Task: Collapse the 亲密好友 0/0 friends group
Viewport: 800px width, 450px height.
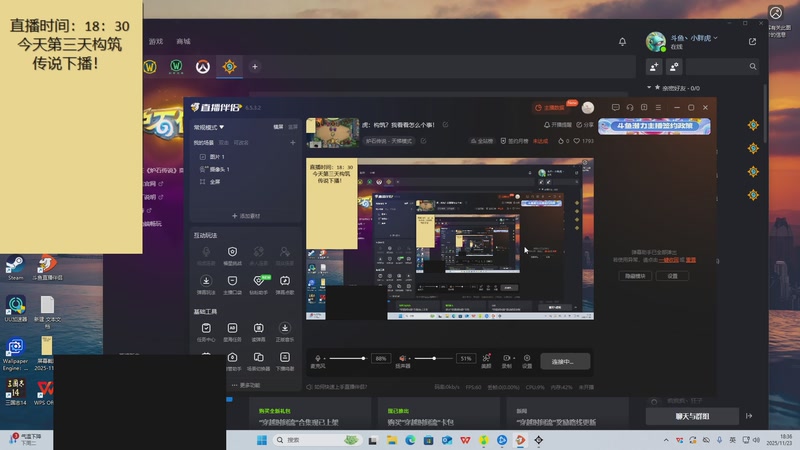Action: (x=649, y=88)
